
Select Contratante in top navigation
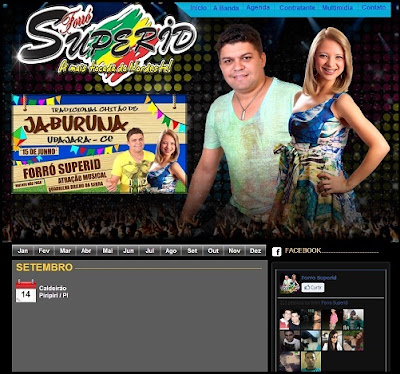pos(297,7)
